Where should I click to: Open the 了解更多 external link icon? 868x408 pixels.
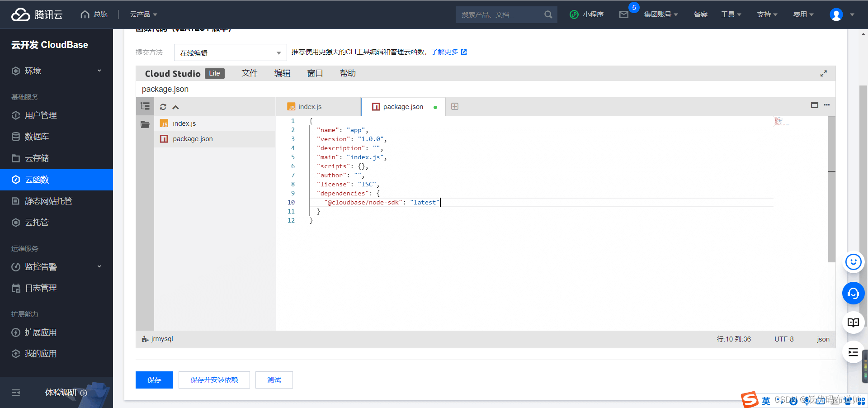coord(464,52)
